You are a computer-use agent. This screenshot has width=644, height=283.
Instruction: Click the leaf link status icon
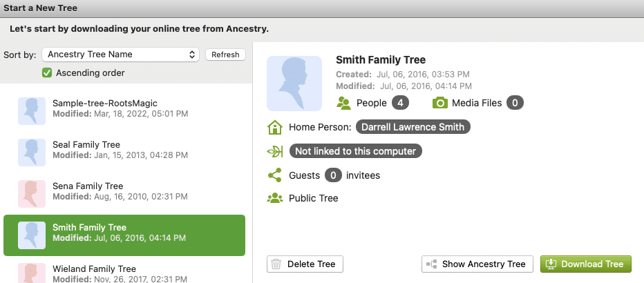tap(275, 151)
